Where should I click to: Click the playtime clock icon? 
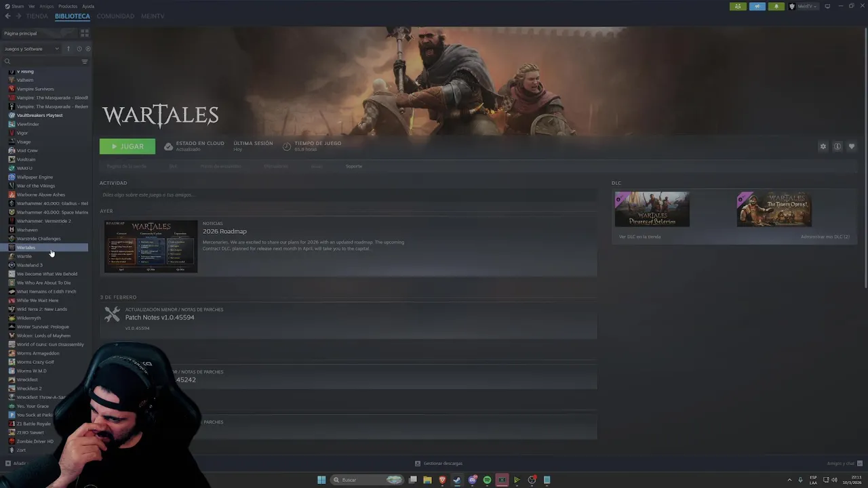287,146
